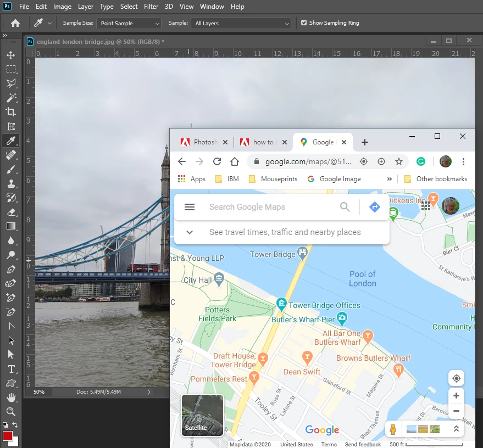Screen dimensions: 483x448
Task: Open the Layer menu
Action: pos(85,7)
